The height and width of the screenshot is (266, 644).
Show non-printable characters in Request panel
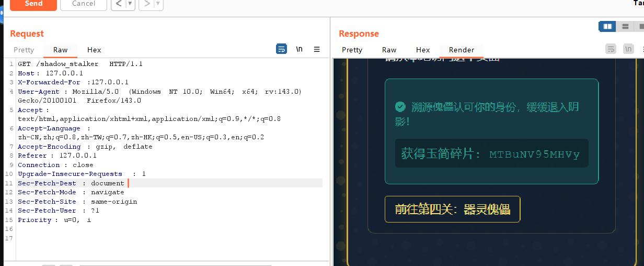(299, 49)
